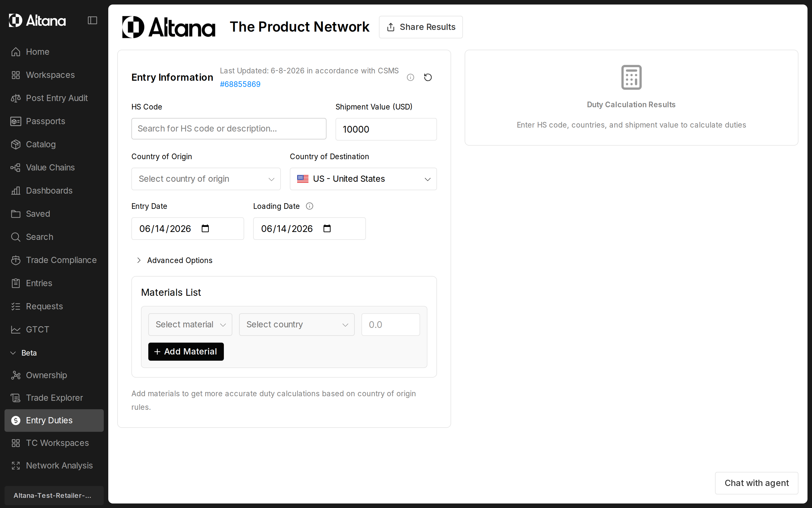Click the Workspaces grid icon
This screenshot has width=812, height=508.
pos(16,75)
